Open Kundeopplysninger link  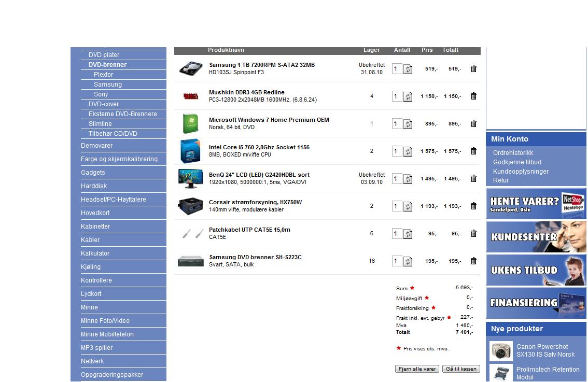click(x=521, y=172)
